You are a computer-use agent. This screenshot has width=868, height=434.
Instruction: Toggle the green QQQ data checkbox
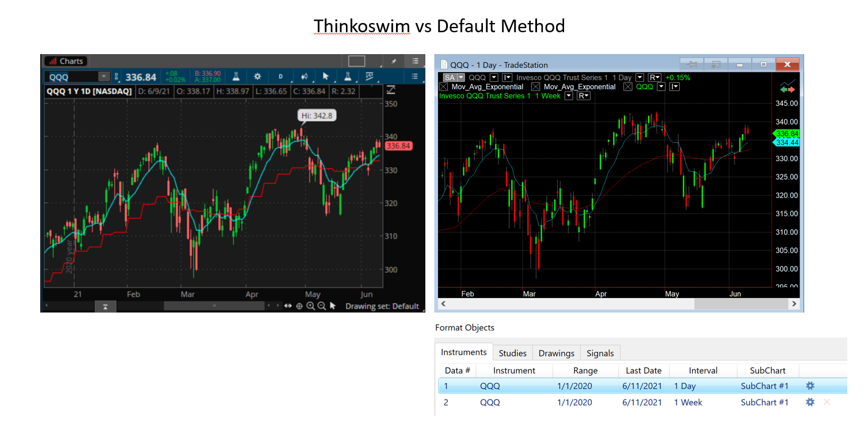[628, 87]
